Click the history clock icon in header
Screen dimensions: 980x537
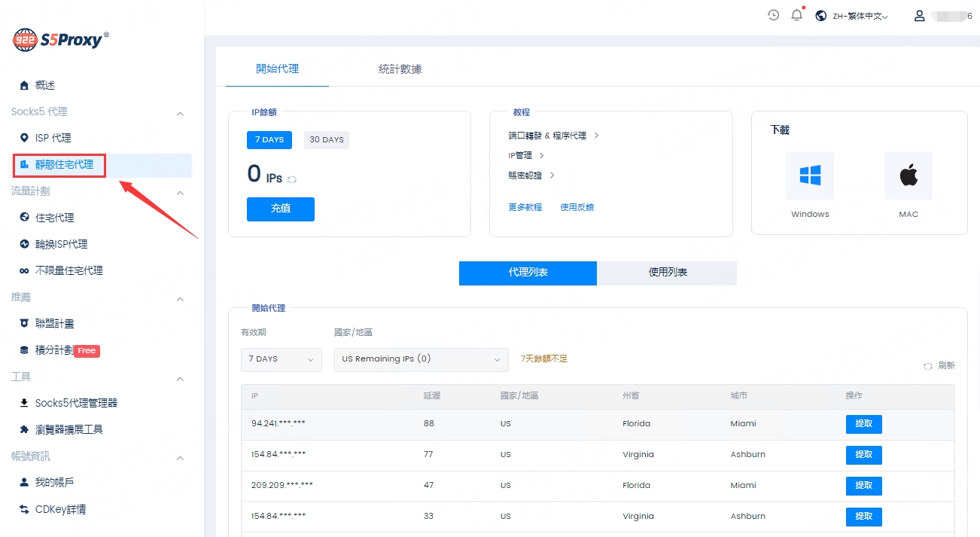click(773, 15)
